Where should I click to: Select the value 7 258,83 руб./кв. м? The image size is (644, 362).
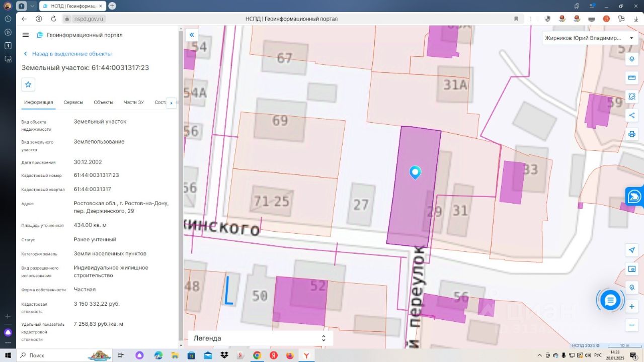pos(99,324)
